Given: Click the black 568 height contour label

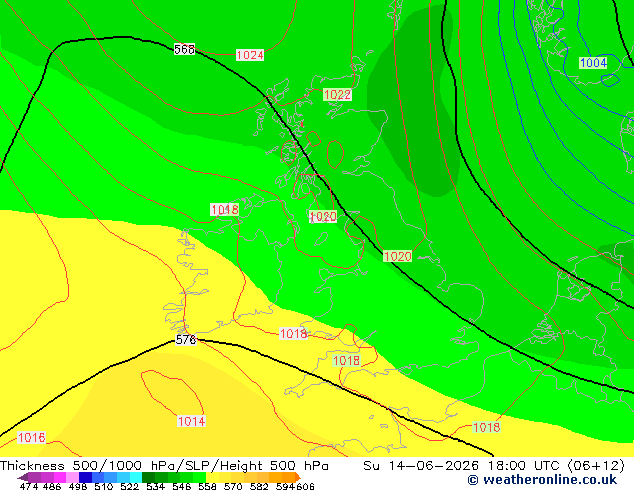Looking at the screenshot, I should (x=184, y=49).
